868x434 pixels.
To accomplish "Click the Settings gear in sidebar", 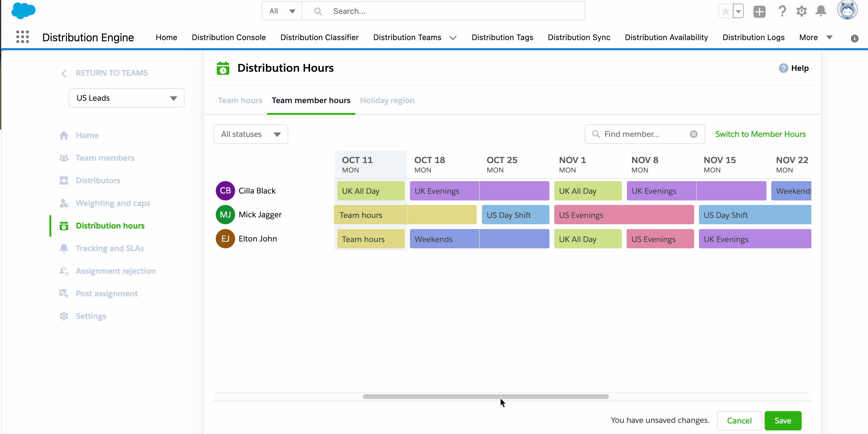I will coord(64,316).
